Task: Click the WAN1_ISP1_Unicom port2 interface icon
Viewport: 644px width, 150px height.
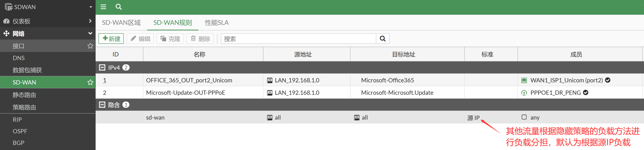Action: 524,80
